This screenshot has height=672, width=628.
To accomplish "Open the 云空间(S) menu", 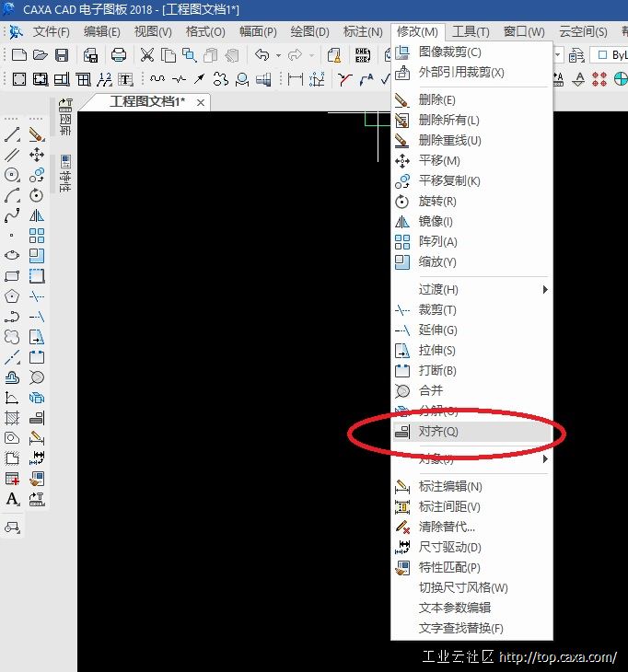I will (x=583, y=31).
